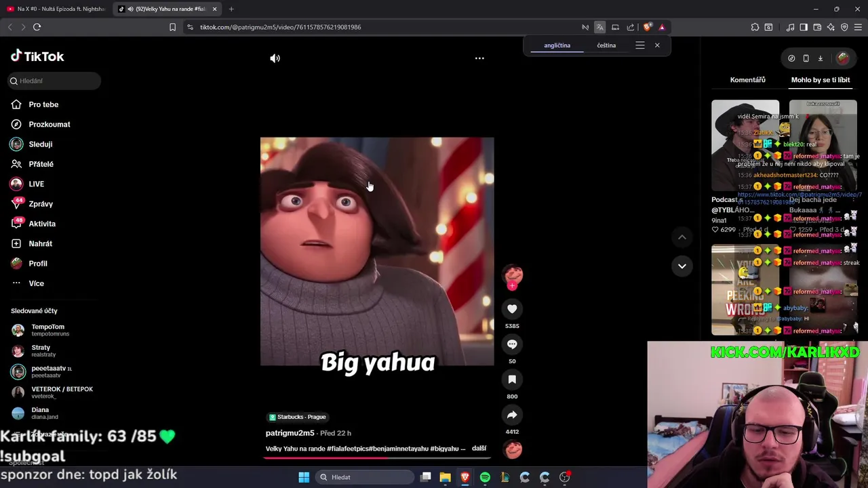
Task: Open Aktivita notifications
Action: [42, 224]
